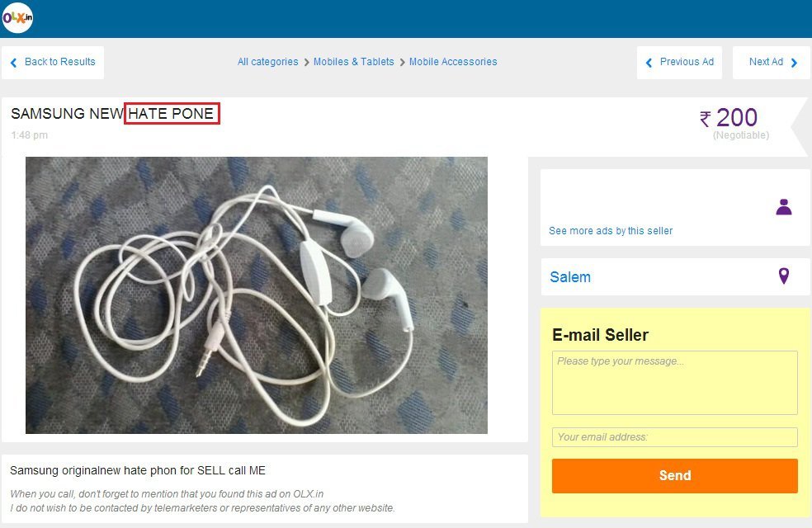Go Back to Results
The width and height of the screenshot is (812, 528).
coord(53,62)
